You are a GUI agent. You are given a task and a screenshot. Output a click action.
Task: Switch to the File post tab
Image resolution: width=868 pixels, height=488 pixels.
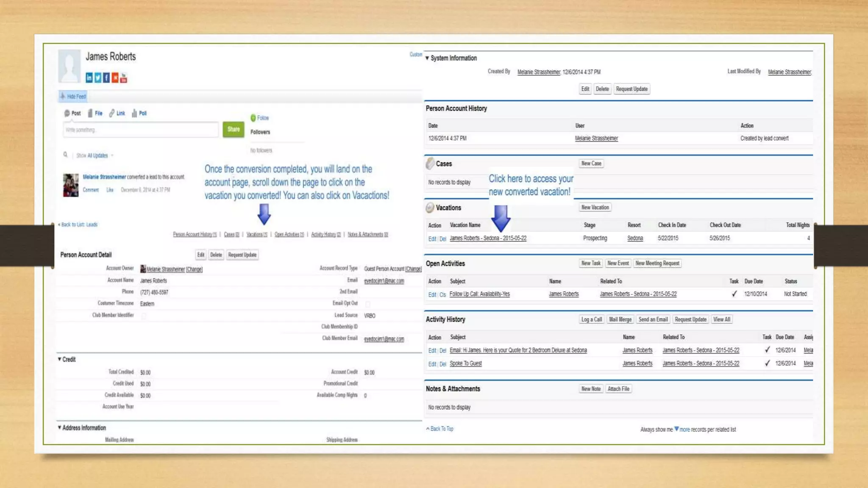tap(95, 113)
